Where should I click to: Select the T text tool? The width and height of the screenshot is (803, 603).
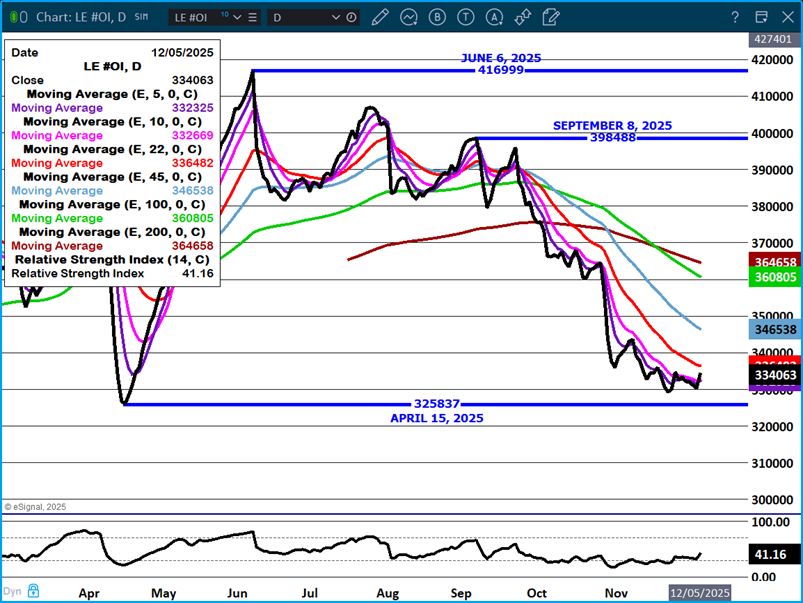465,16
